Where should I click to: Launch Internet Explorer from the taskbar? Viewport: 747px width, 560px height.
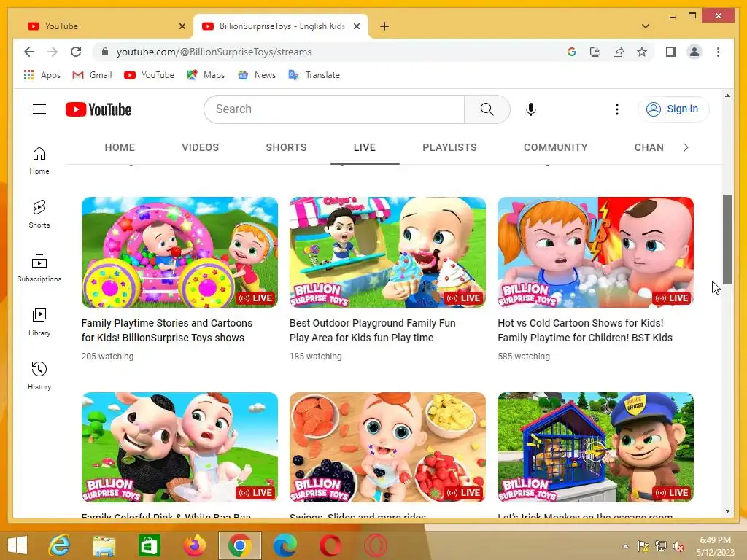[x=59, y=545]
